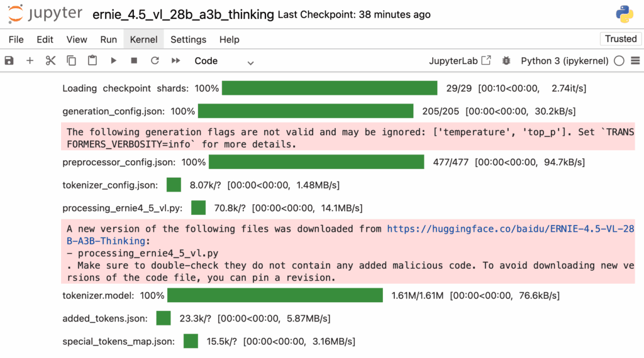Viewport: 644px width, 358px height.
Task: Interrupt the kernel with the stop icon
Action: point(134,61)
